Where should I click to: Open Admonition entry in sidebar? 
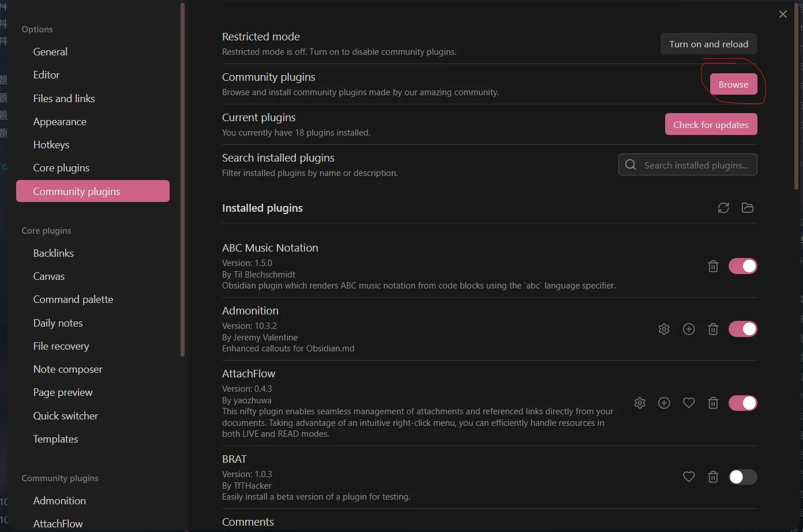pos(93,501)
